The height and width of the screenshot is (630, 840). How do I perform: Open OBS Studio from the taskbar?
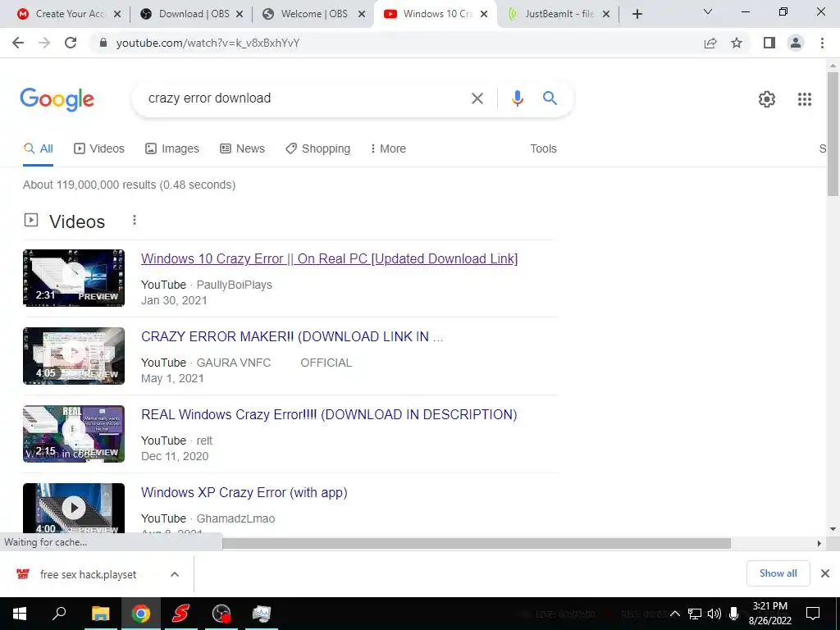coord(221,614)
